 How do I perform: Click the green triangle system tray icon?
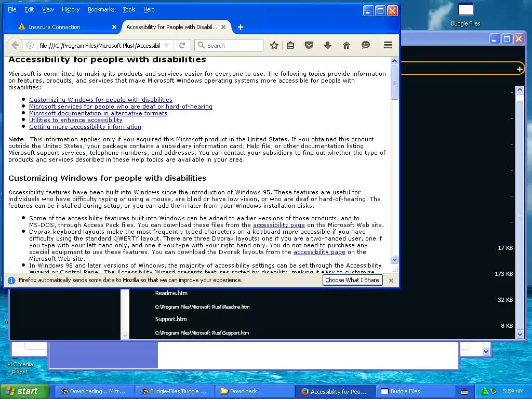484,391
